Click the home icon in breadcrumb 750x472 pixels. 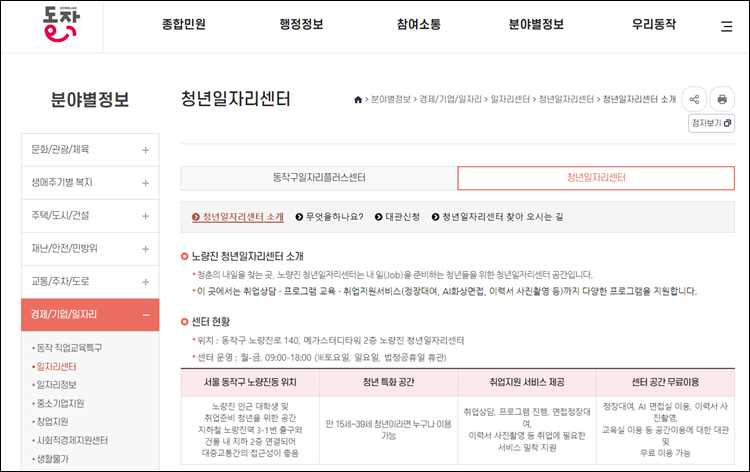pyautogui.click(x=358, y=99)
